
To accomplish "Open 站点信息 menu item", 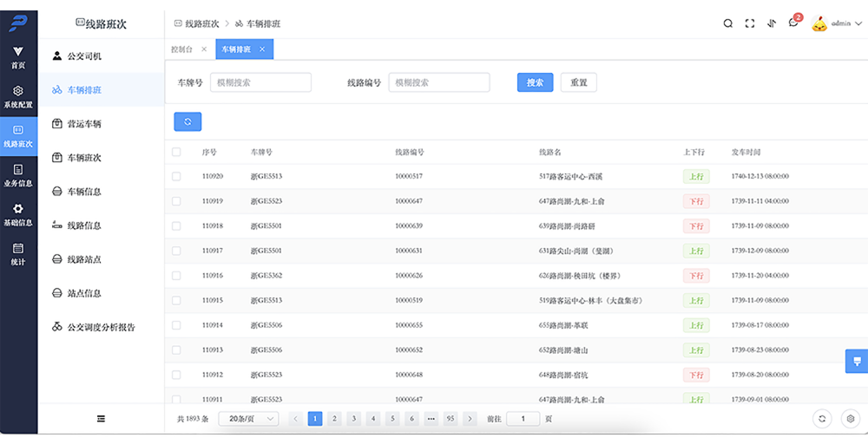I will 102,293.
